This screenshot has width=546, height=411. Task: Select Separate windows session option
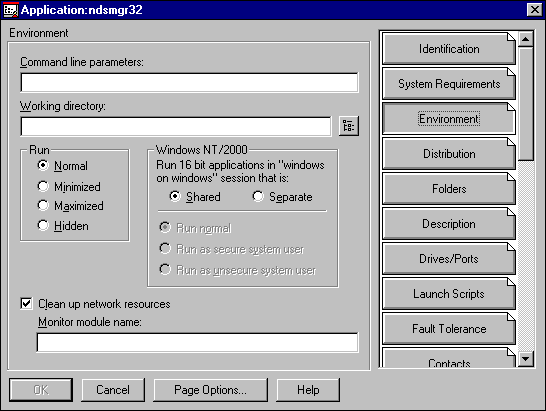(x=282, y=197)
